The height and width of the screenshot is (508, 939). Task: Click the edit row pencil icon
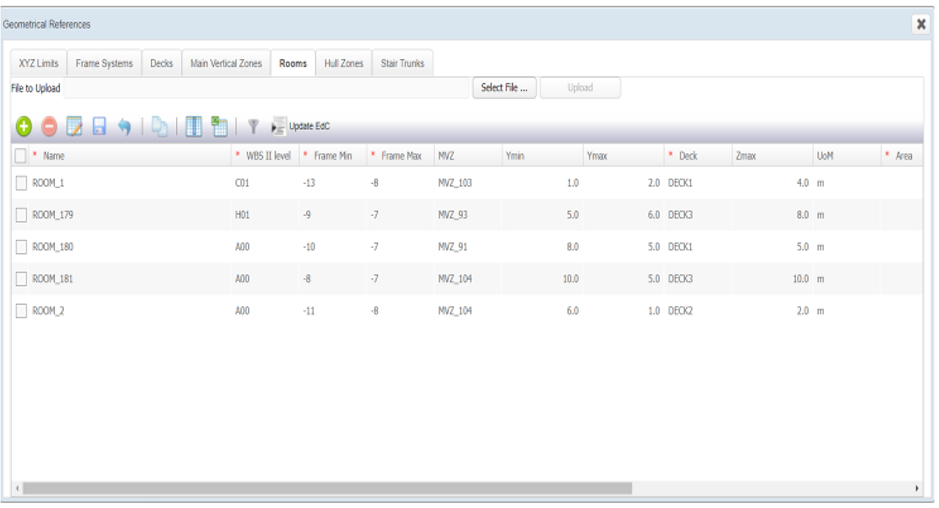(74, 126)
